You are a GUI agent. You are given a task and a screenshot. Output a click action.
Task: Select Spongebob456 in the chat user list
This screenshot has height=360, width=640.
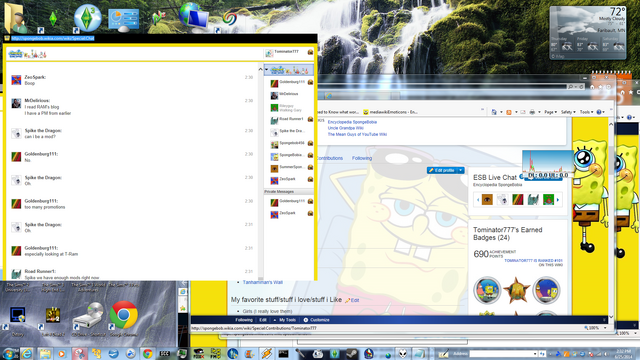click(x=291, y=144)
